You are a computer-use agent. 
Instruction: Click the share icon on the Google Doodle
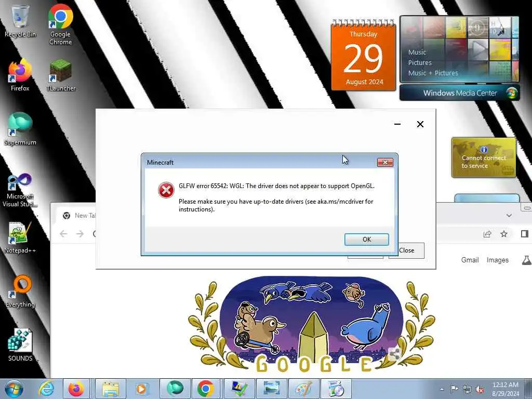click(x=394, y=354)
